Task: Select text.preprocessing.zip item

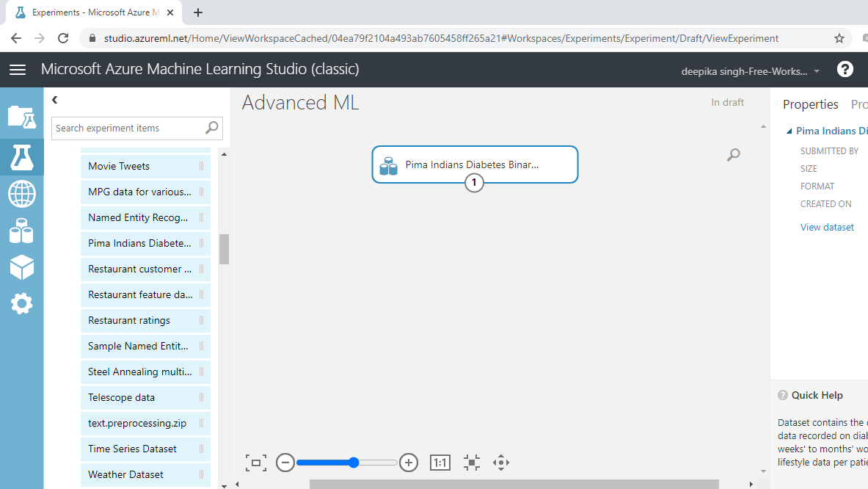Action: tap(145, 423)
